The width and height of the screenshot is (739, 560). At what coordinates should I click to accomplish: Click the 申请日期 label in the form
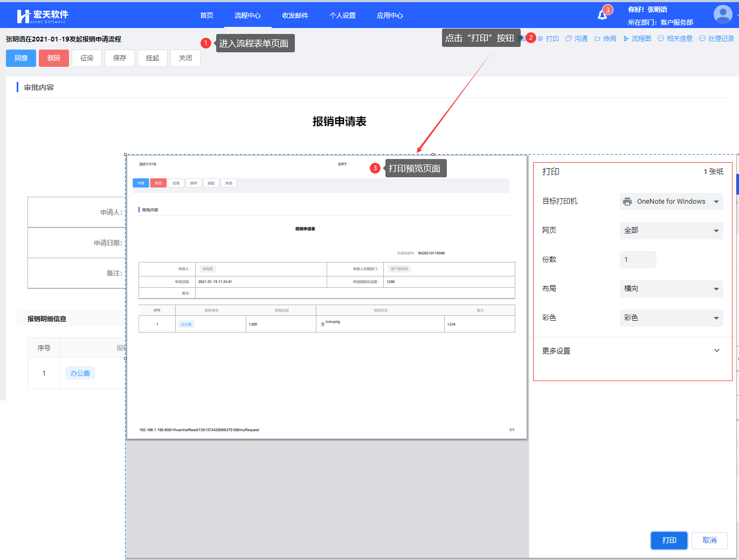coord(108,243)
